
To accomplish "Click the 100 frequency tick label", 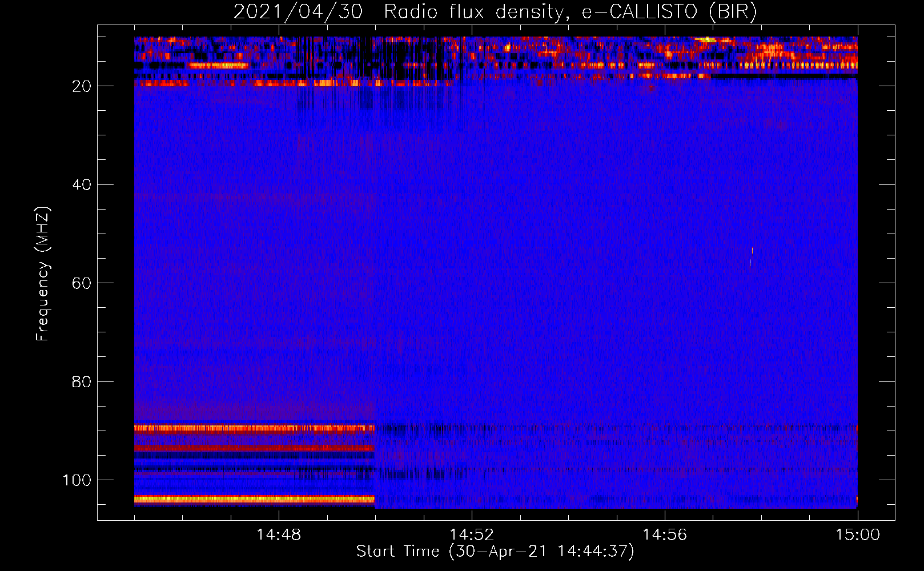I will click(77, 480).
